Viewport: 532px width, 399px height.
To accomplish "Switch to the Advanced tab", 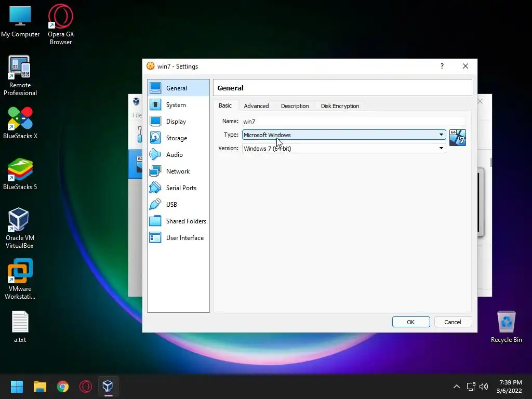I will click(256, 106).
